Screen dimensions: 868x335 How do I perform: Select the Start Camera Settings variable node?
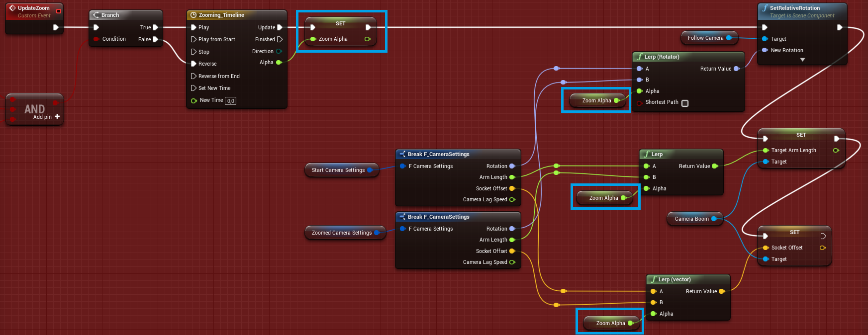[338, 170]
